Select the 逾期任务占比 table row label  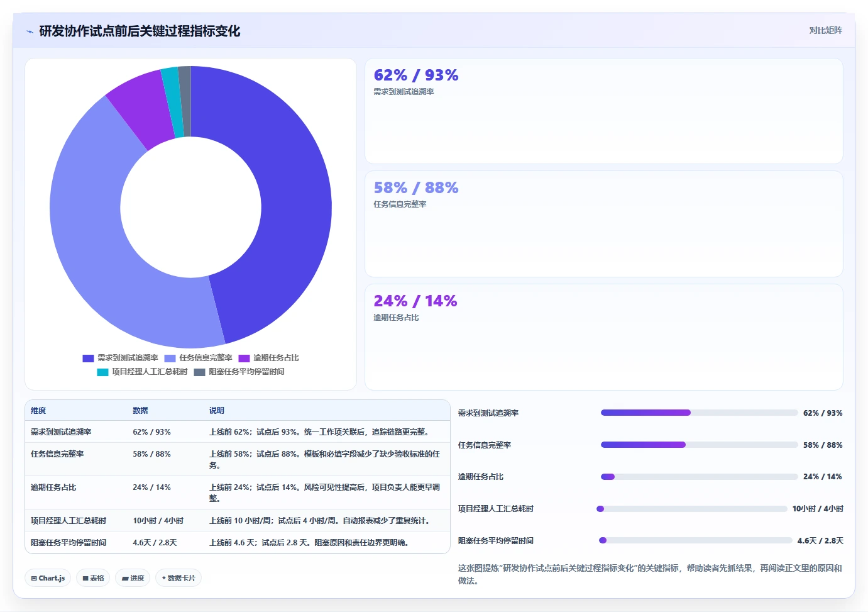(x=53, y=487)
